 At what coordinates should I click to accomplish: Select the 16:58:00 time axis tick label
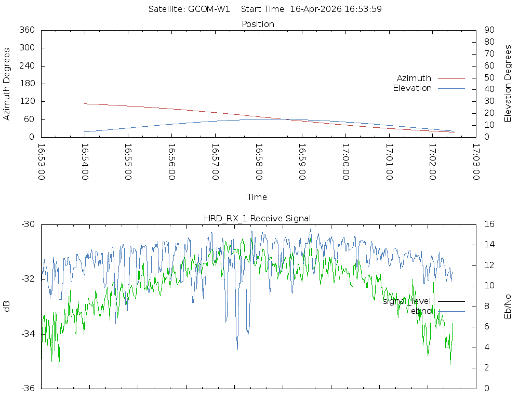click(259, 162)
